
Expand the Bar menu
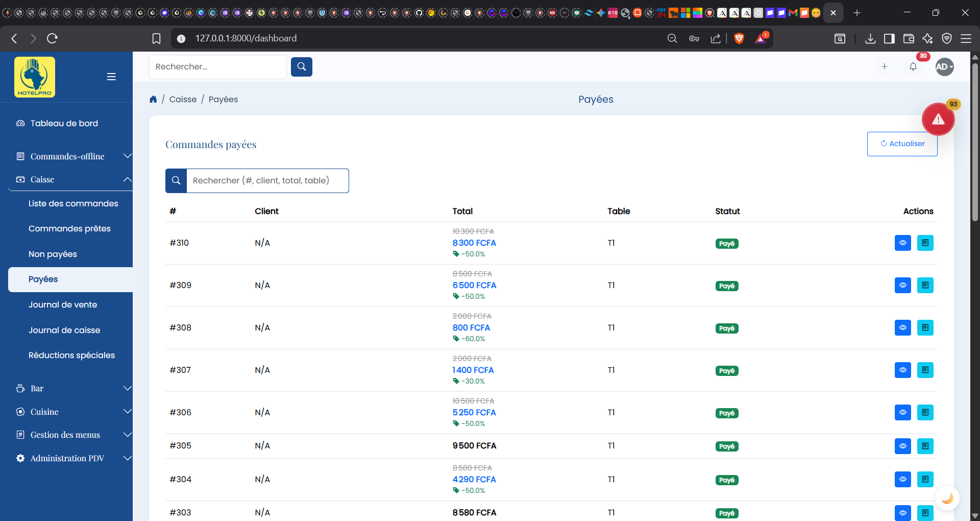(x=70, y=388)
